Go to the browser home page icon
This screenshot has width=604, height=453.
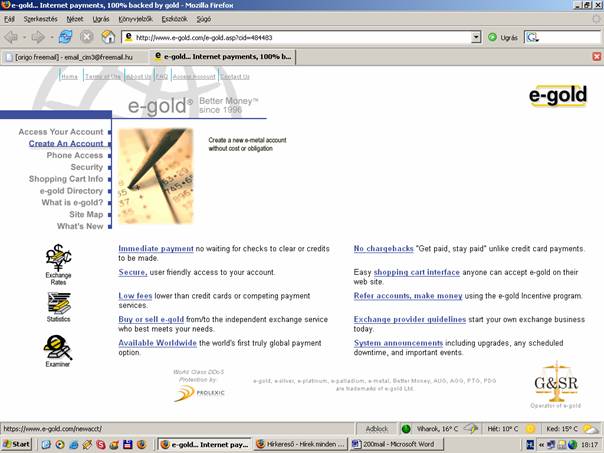point(108,37)
